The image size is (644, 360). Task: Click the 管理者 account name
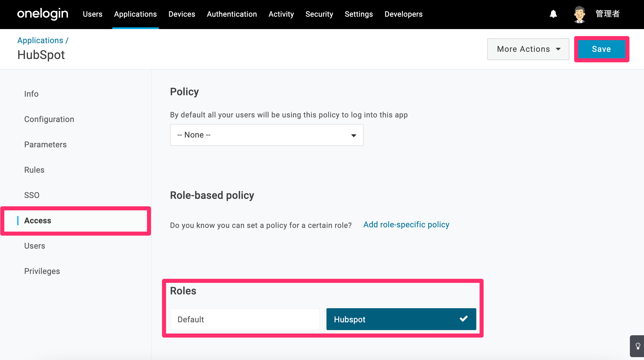point(608,14)
